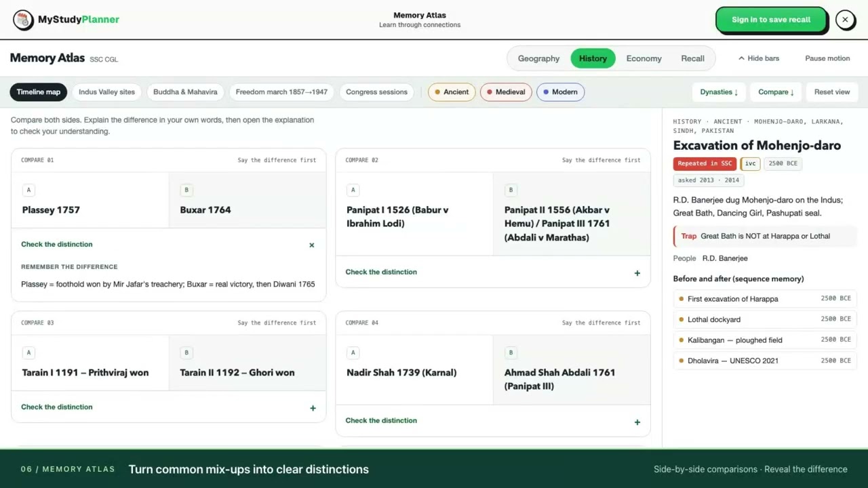Close the Memory Atlas overlay
This screenshot has width=868, height=488.
845,20
